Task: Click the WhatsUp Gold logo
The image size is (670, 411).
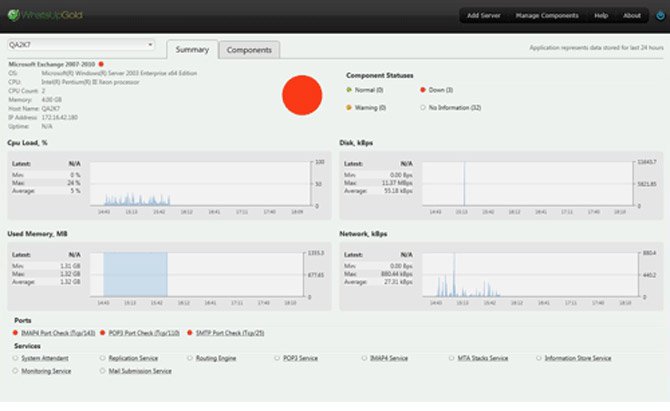Action: click(x=45, y=15)
